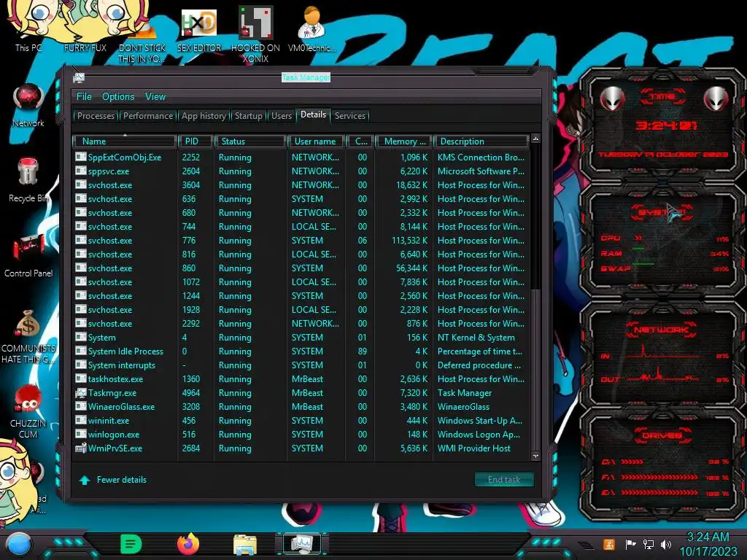The image size is (747, 560).
Task: Sort by the Status column header
Action: [x=251, y=141]
